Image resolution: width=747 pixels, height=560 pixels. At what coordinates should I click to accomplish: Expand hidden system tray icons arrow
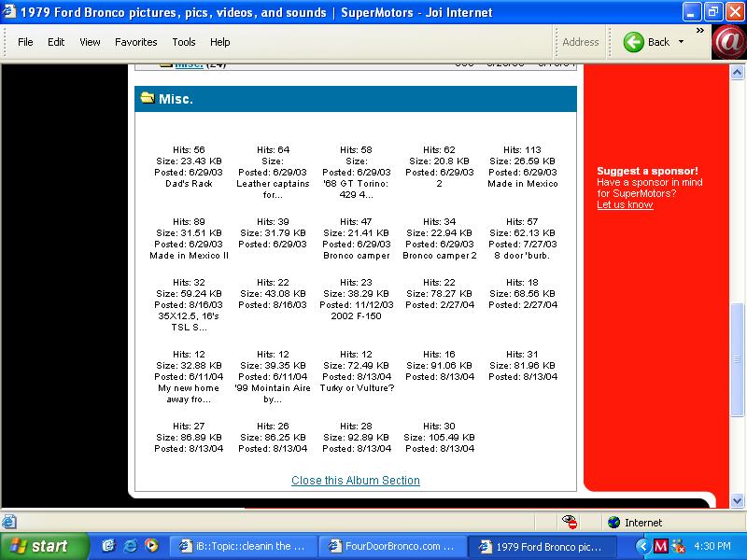(x=642, y=546)
